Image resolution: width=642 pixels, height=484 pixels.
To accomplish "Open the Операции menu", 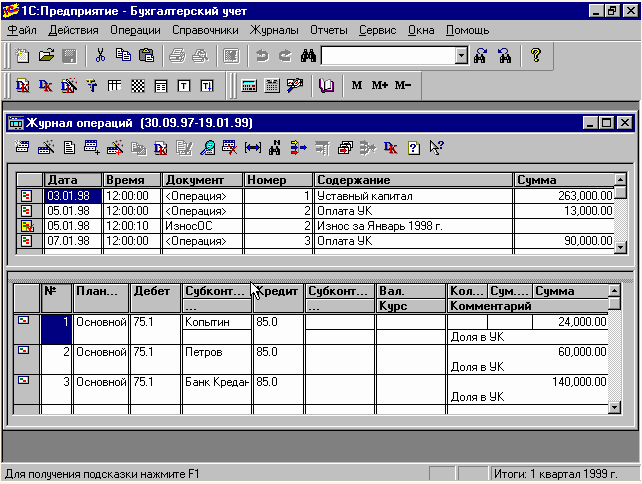I will (x=135, y=30).
